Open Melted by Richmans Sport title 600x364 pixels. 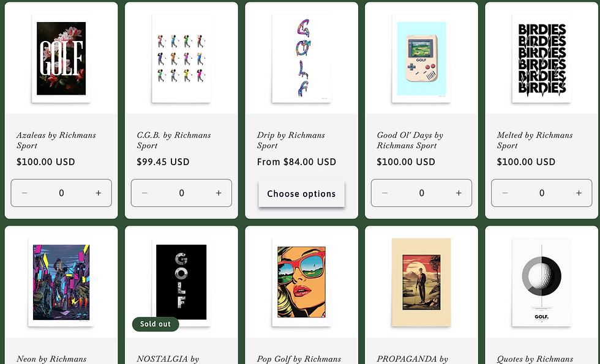(x=534, y=140)
